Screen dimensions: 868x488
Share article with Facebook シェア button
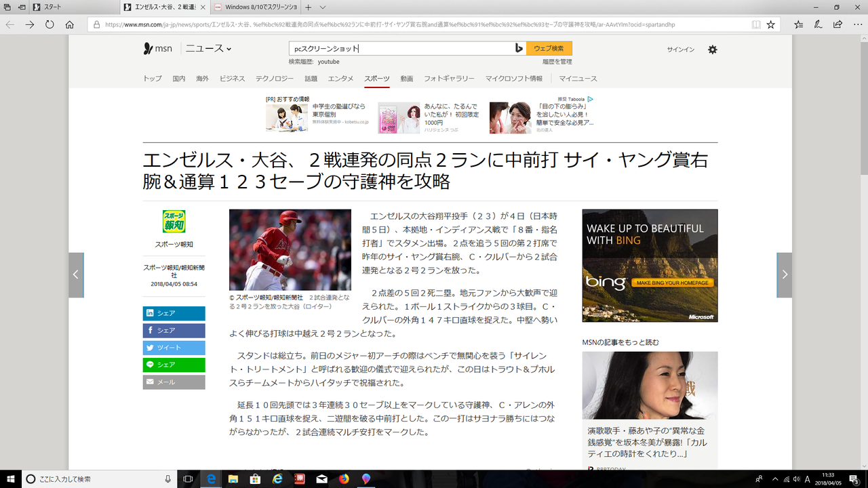[x=174, y=331]
